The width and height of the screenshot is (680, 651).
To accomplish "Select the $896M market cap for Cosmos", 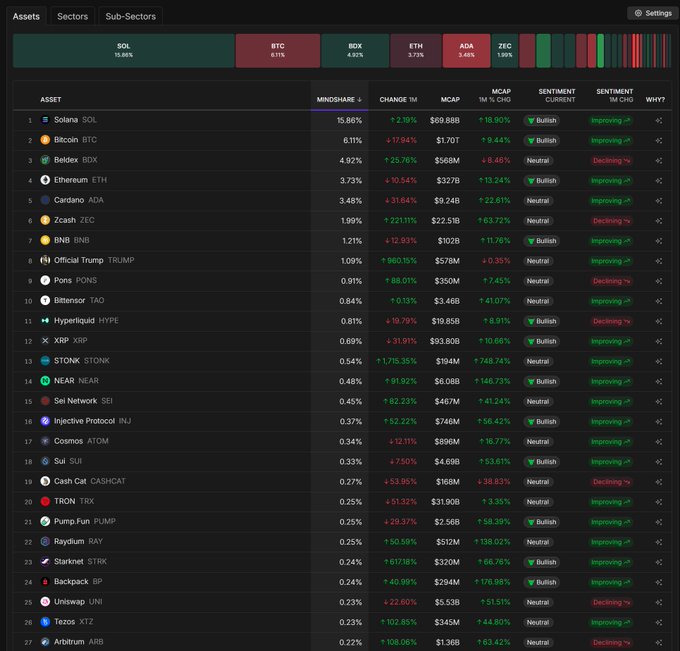I will pyautogui.click(x=447, y=442).
